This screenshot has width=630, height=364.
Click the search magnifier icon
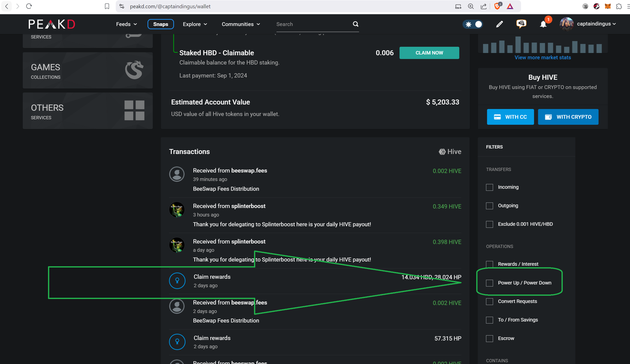[355, 24]
